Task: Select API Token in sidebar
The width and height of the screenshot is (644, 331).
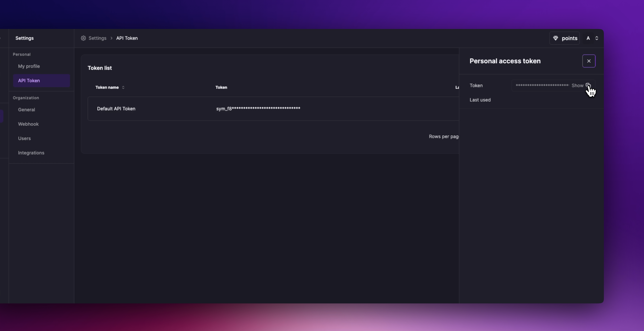Action: [29, 80]
